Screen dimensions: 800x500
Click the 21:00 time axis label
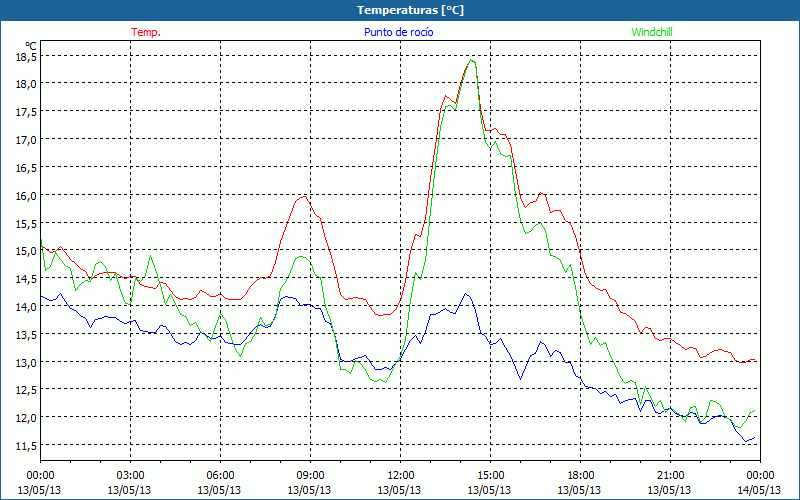[x=670, y=476]
